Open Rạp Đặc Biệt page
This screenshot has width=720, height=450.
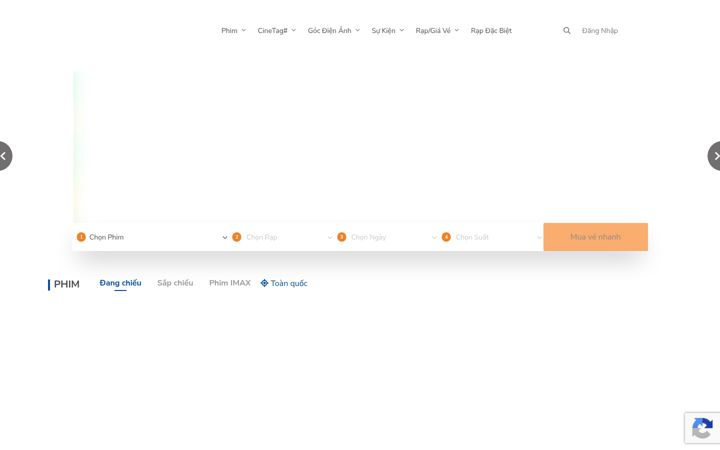[x=491, y=31]
